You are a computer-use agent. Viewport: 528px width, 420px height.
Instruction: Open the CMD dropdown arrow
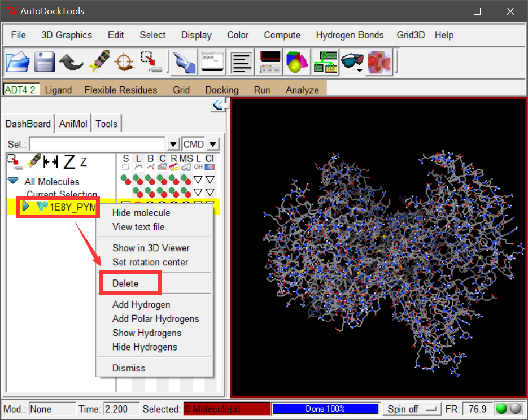[213, 145]
